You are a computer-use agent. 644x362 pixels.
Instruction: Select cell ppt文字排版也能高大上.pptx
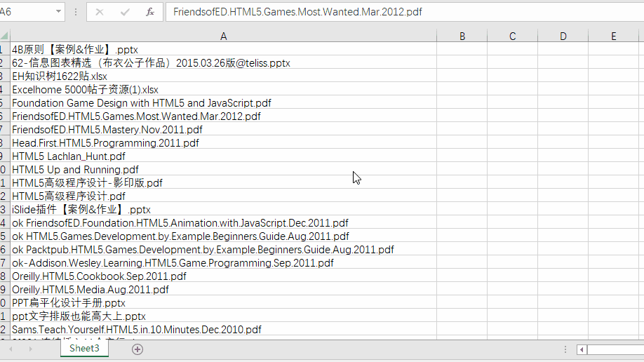(223, 316)
